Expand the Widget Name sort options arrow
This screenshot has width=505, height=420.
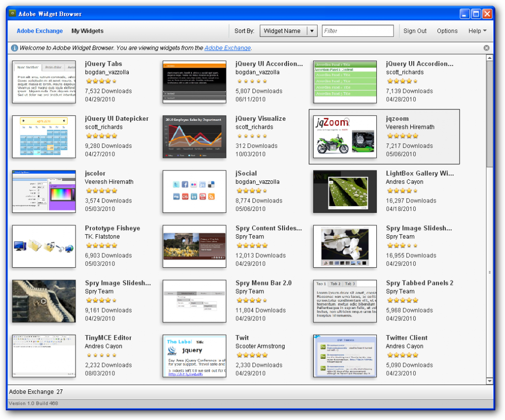click(x=312, y=31)
